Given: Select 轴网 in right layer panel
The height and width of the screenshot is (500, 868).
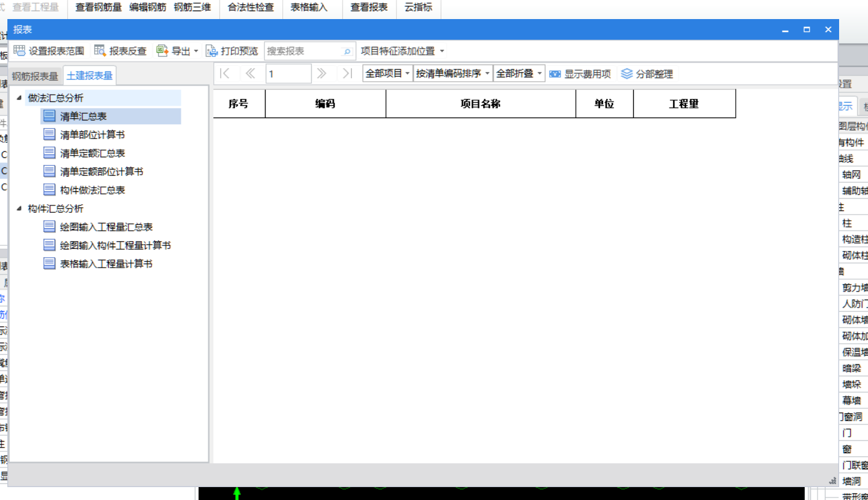Looking at the screenshot, I should coord(852,175).
